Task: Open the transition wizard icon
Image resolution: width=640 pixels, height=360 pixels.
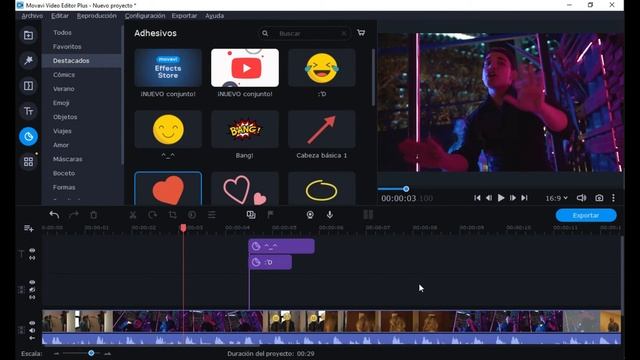Action: pos(251,215)
